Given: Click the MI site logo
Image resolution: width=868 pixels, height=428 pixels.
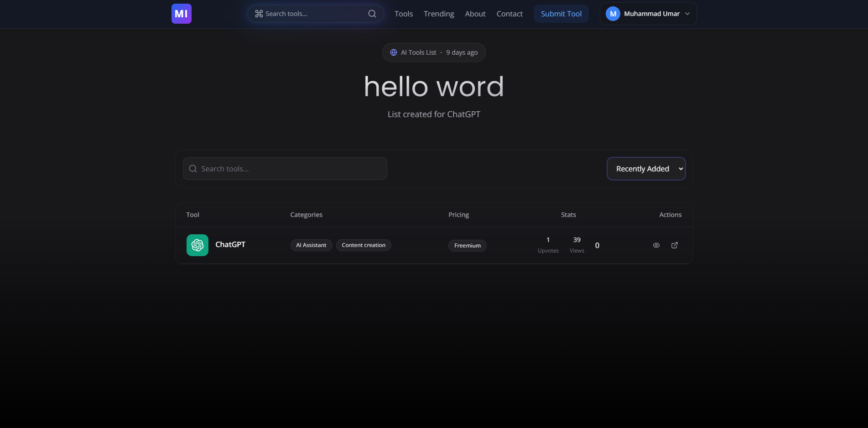Looking at the screenshot, I should pos(181,14).
